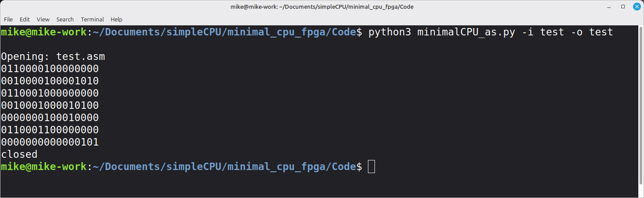644x198 pixels.
Task: Open the Terminal menu
Action: click(92, 19)
